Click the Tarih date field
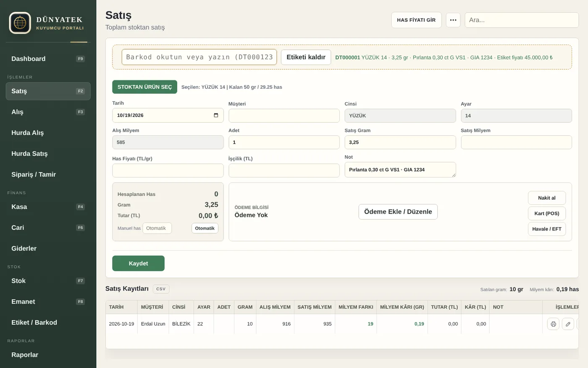The height and width of the screenshot is (368, 588). (x=168, y=115)
